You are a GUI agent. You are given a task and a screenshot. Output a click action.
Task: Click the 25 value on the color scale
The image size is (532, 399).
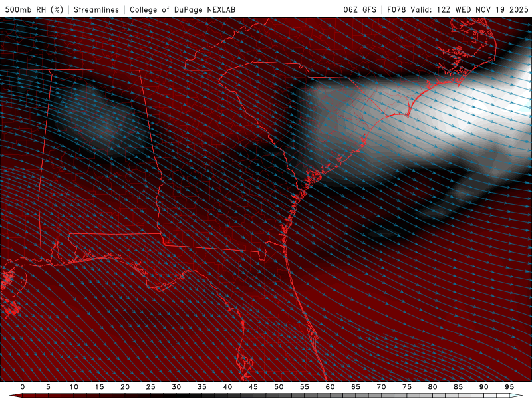150,387
